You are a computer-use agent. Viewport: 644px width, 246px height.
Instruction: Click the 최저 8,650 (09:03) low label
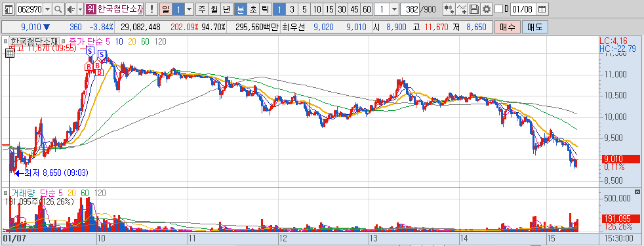[56, 173]
